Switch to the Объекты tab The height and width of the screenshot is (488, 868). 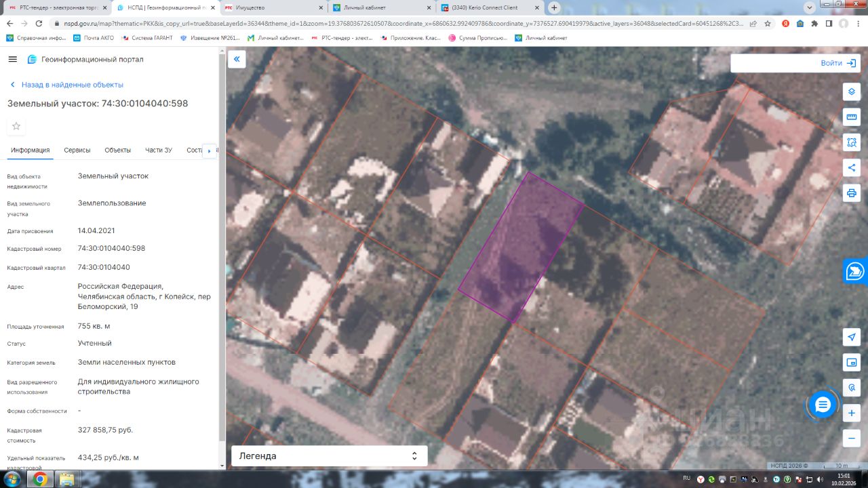[x=118, y=150]
